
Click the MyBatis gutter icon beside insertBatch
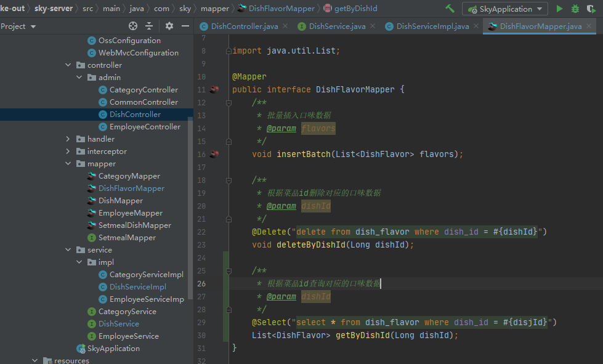point(214,154)
